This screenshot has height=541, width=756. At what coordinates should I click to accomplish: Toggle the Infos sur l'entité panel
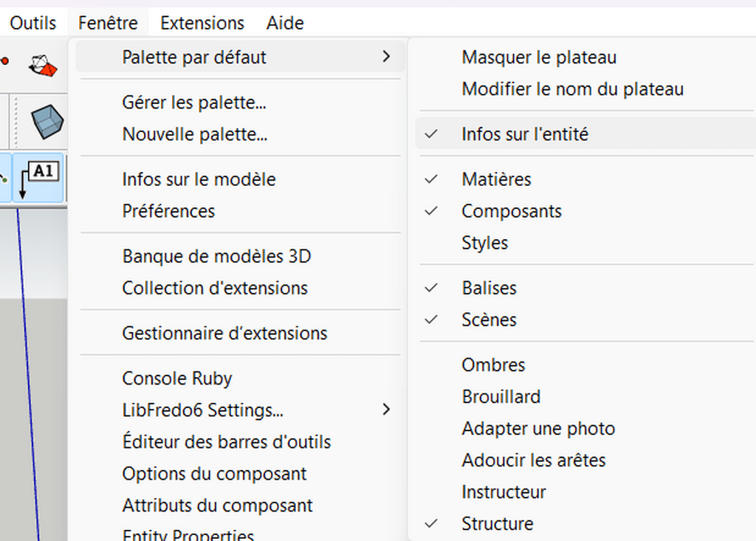click(524, 134)
